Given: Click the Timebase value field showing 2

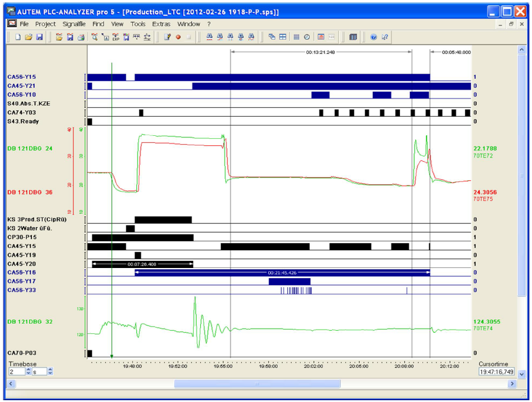Looking at the screenshot, I should [17, 372].
